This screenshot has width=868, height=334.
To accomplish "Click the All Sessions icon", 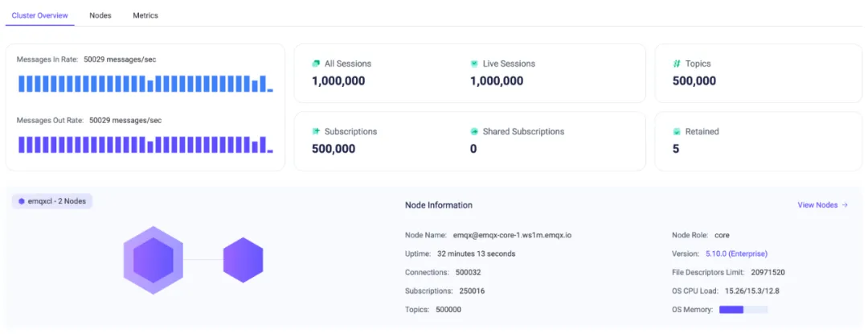I will (317, 64).
